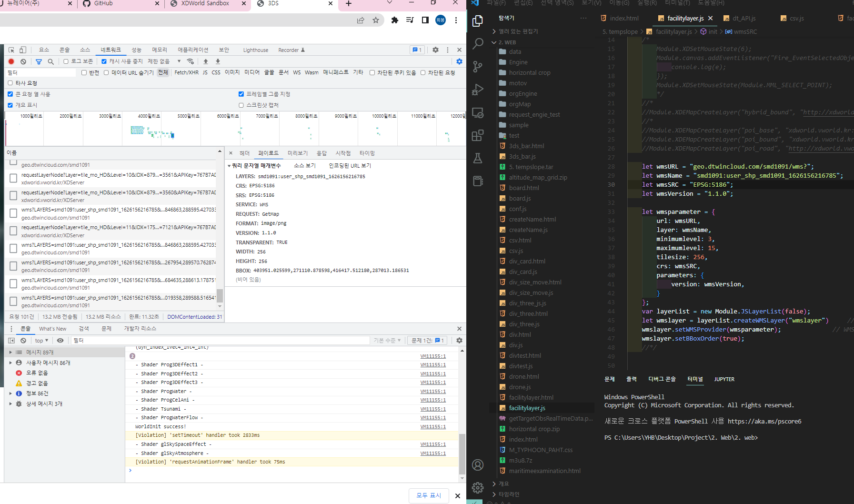Select the Run and Debug icon
The image size is (854, 504).
[478, 89]
